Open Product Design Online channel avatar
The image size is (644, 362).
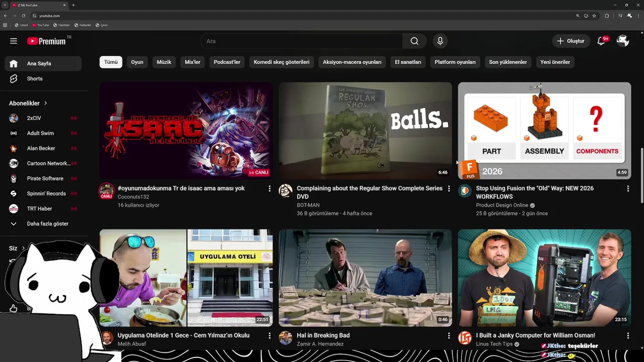pos(464,191)
